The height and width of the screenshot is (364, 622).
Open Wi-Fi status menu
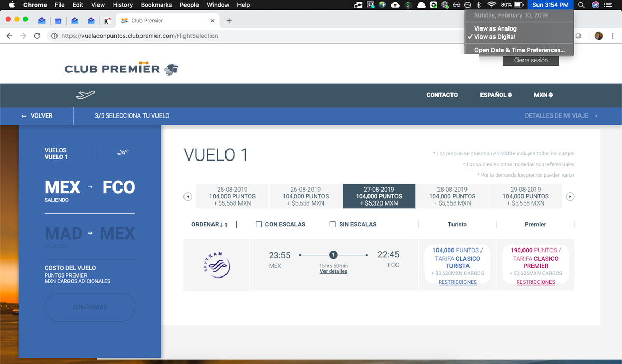491,5
